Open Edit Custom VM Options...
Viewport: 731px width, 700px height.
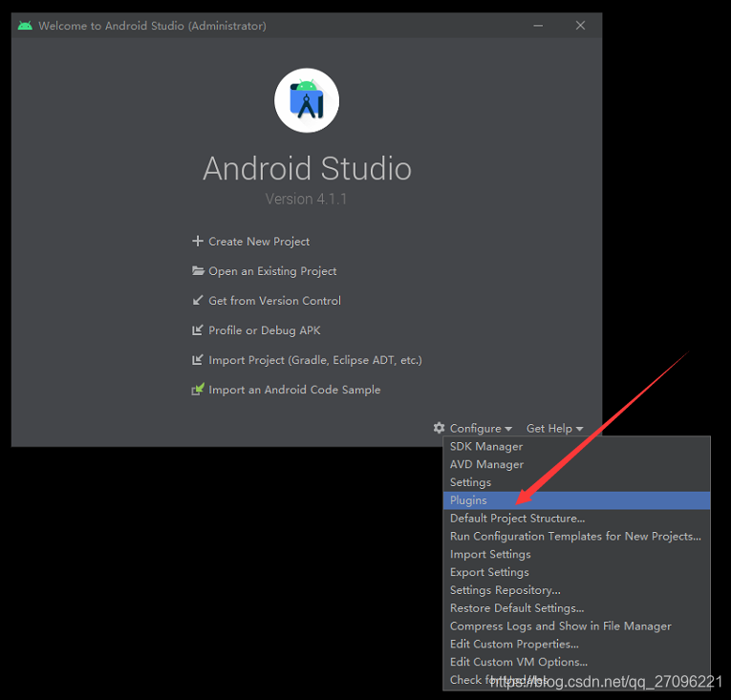click(576, 662)
